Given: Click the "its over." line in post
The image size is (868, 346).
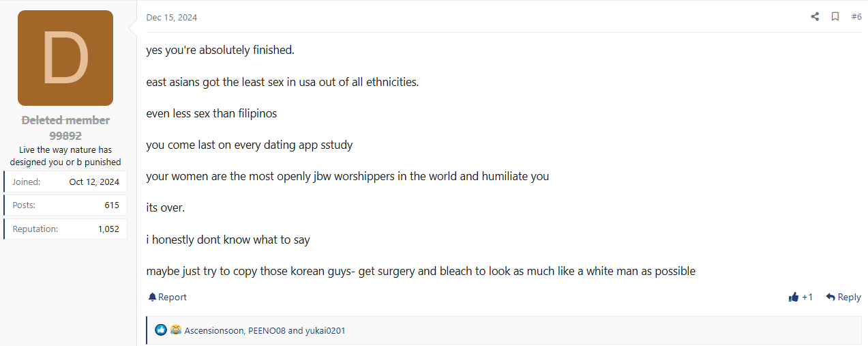Looking at the screenshot, I should pos(166,207).
